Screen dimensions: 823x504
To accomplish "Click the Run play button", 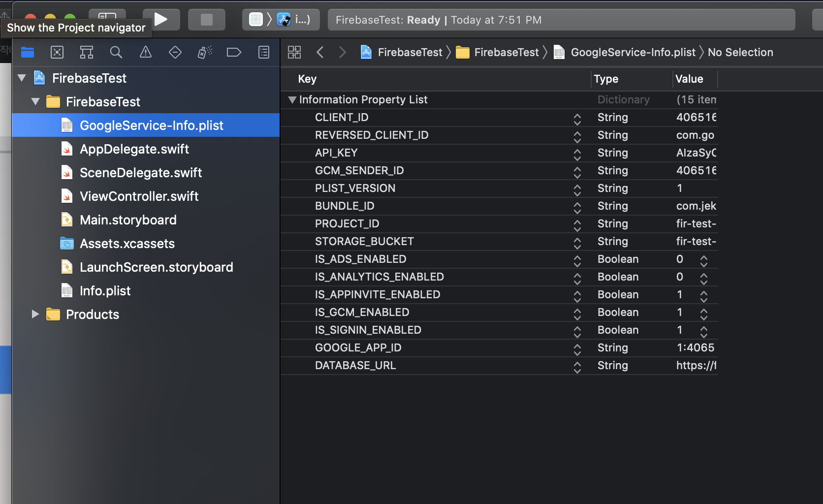I will pos(161,20).
